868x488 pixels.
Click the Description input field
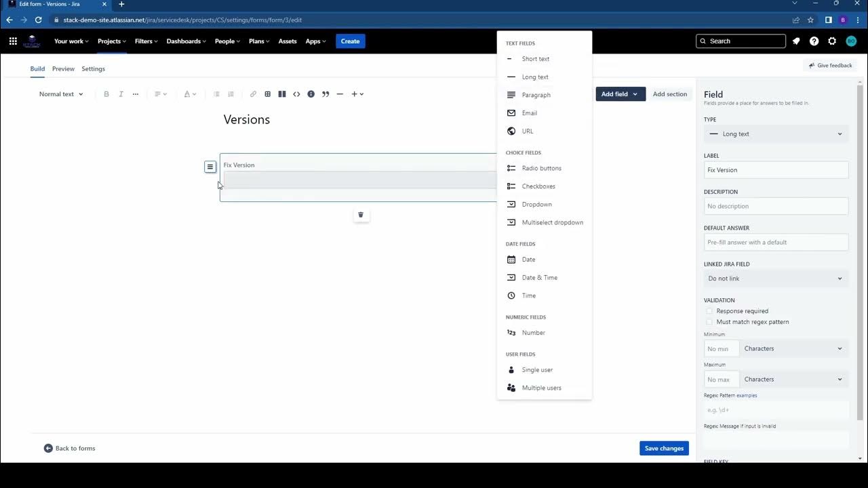pyautogui.click(x=776, y=206)
